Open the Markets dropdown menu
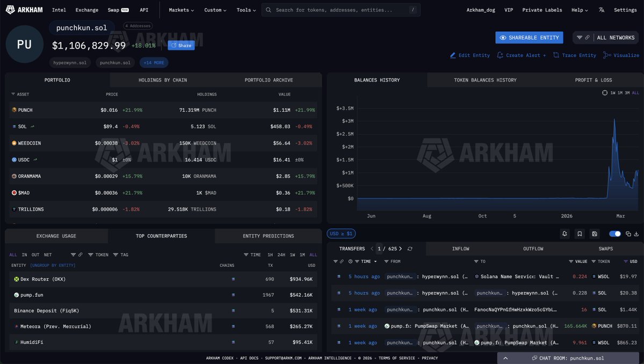 [x=181, y=10]
